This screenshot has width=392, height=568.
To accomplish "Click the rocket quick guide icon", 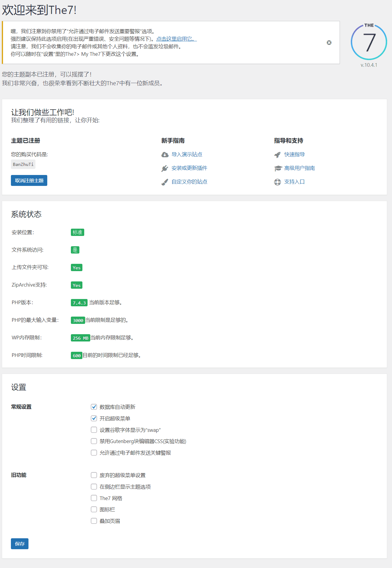I will (277, 155).
